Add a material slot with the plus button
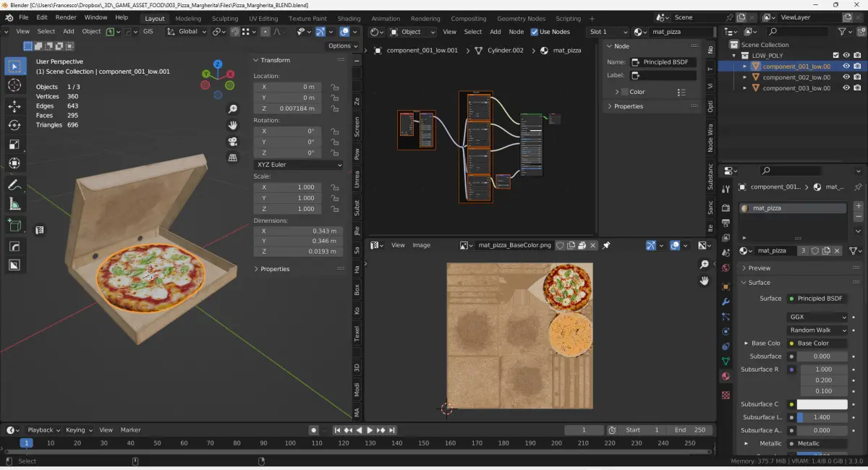The image size is (868, 470). (859, 206)
